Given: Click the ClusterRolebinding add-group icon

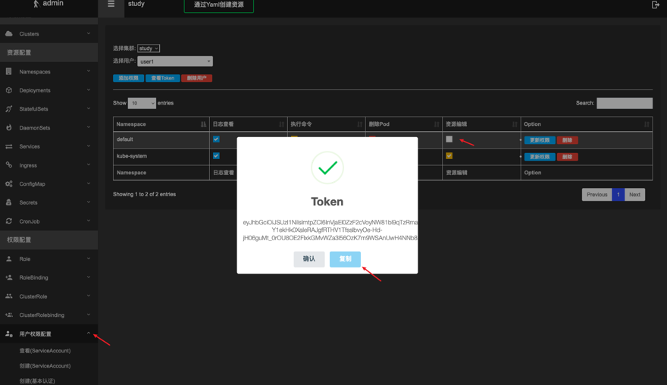Looking at the screenshot, I should click(x=9, y=315).
